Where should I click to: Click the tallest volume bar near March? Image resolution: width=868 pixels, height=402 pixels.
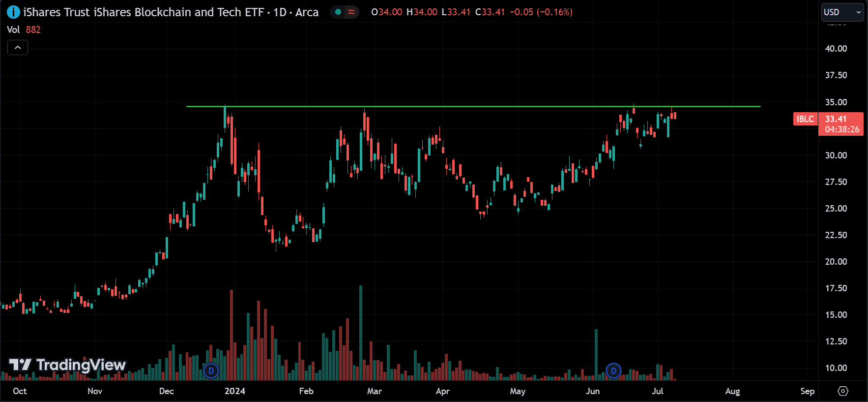click(x=361, y=333)
